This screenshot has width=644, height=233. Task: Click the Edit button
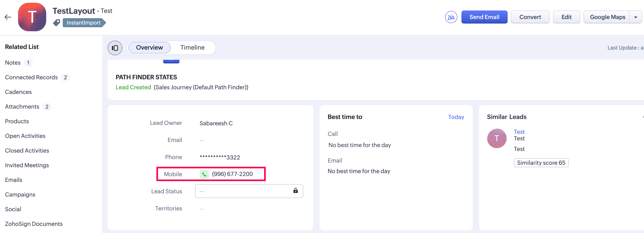(x=566, y=17)
